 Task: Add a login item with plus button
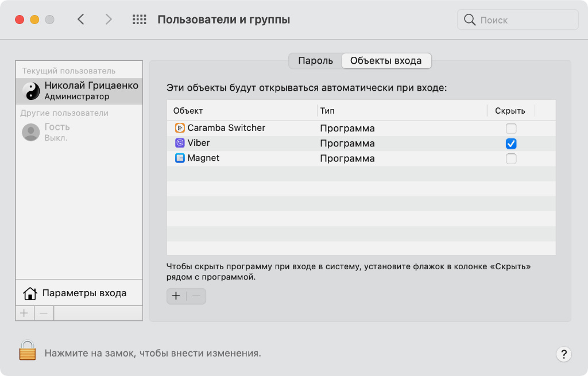click(x=176, y=296)
